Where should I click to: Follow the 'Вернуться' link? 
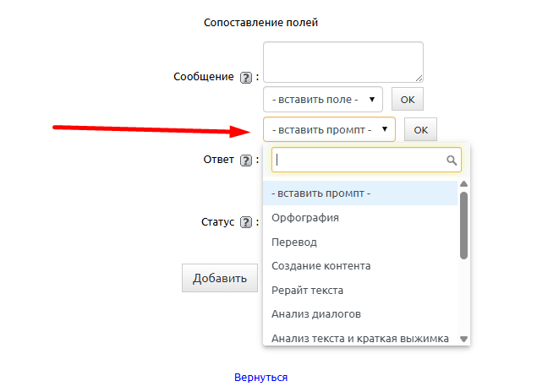coord(261,378)
